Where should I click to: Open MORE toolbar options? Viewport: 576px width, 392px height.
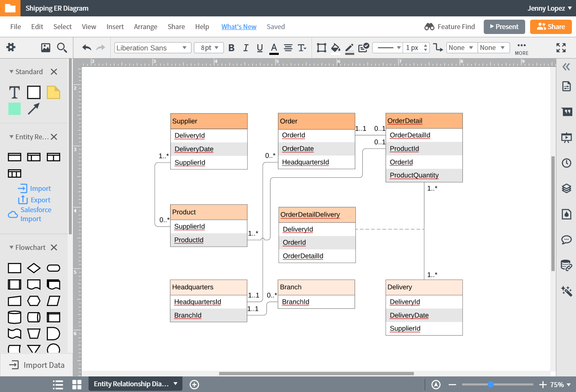pyautogui.click(x=521, y=48)
